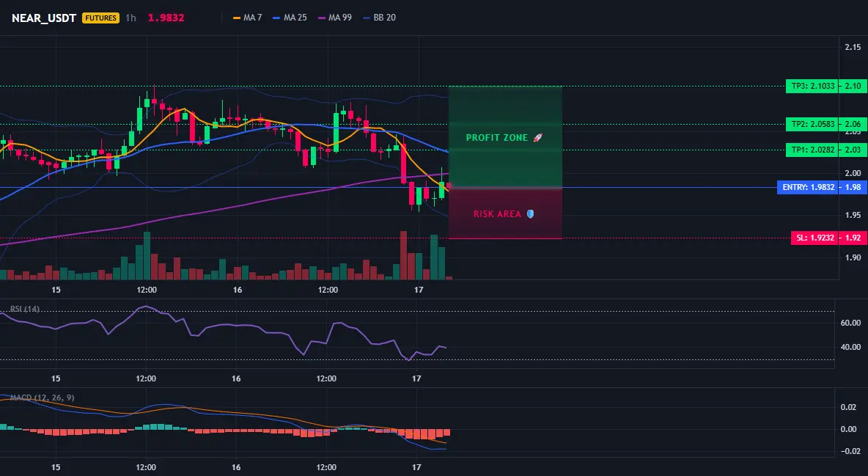
Task: Click the 1.95 price axis value
Action: click(x=853, y=215)
